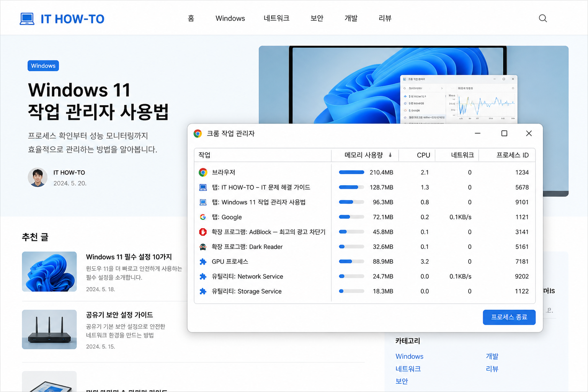Screen dimensions: 588x392
Task: Maximize the 크롬 작업 관리자 window
Action: (504, 133)
